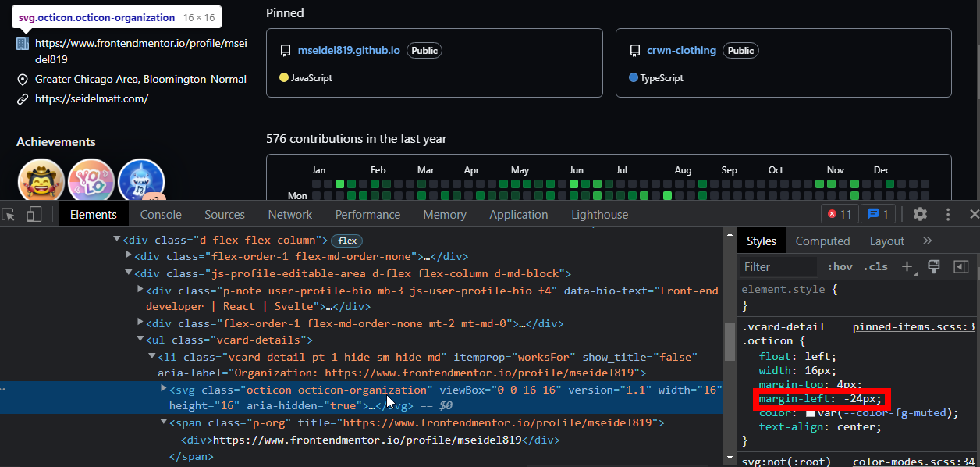Show more Styles pane tabs via chevrons
980x467 pixels.
tap(928, 241)
